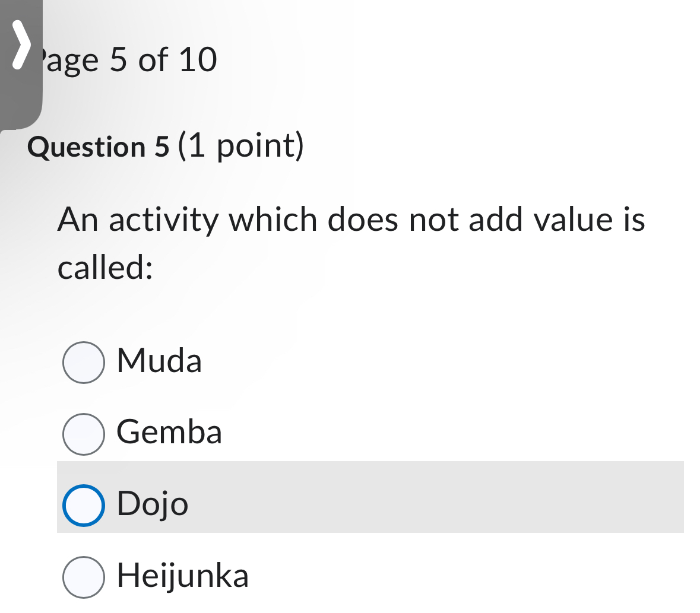Select the Heijunka radio button

point(84,577)
